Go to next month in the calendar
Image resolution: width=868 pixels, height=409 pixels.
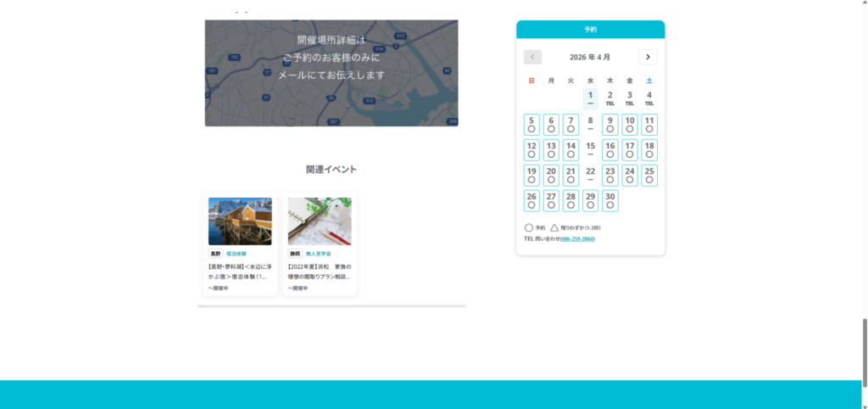pyautogui.click(x=648, y=57)
